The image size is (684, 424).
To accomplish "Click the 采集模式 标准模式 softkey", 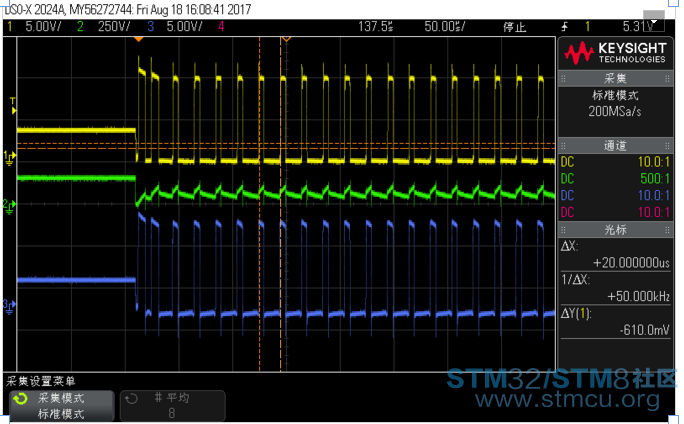I will coord(62,406).
